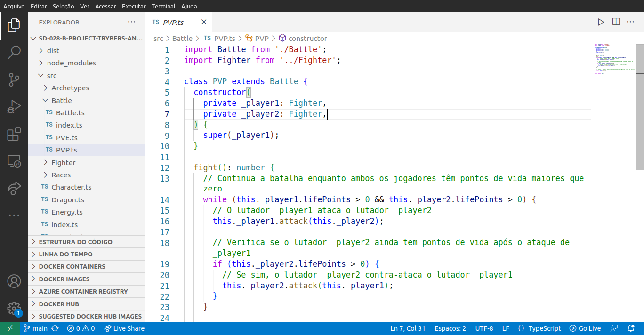Open the Source Control view
Image resolution: width=644 pixels, height=335 pixels.
pos(14,80)
